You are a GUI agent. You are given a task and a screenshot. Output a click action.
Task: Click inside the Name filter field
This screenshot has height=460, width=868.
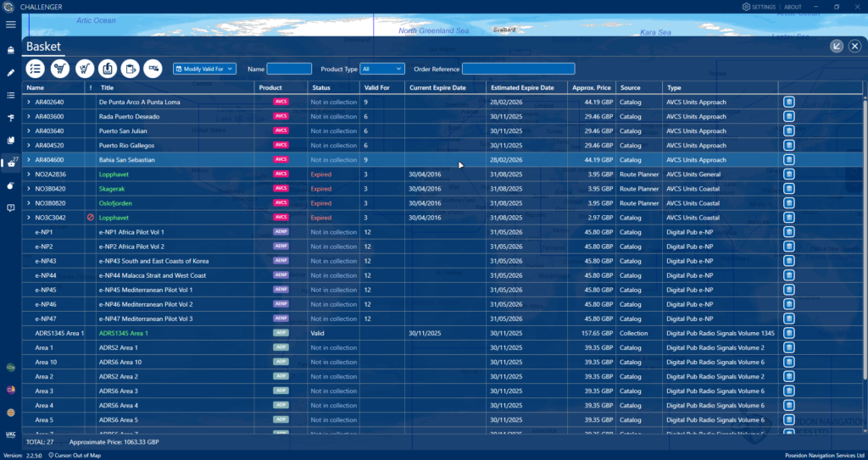point(289,69)
